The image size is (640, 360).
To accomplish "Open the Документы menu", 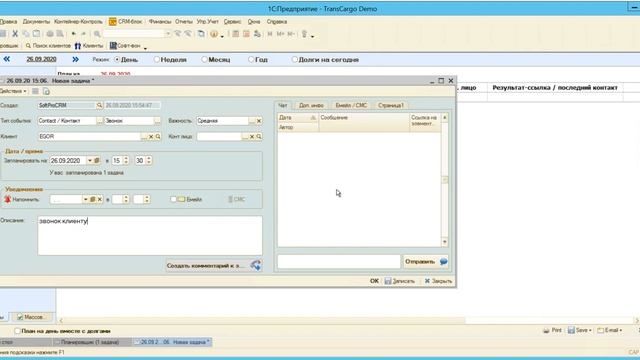I will (36, 22).
